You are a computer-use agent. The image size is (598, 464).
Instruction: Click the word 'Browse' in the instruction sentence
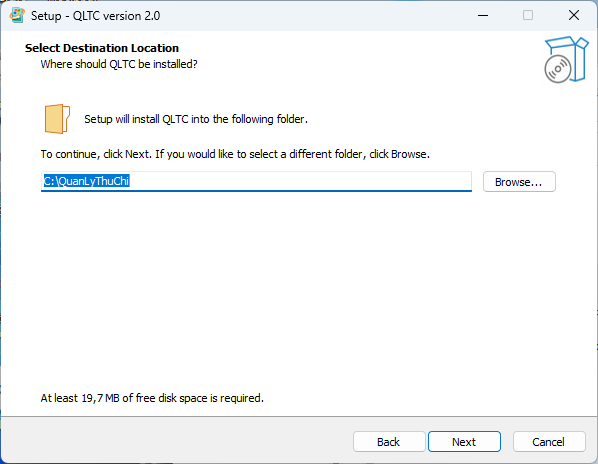point(408,154)
